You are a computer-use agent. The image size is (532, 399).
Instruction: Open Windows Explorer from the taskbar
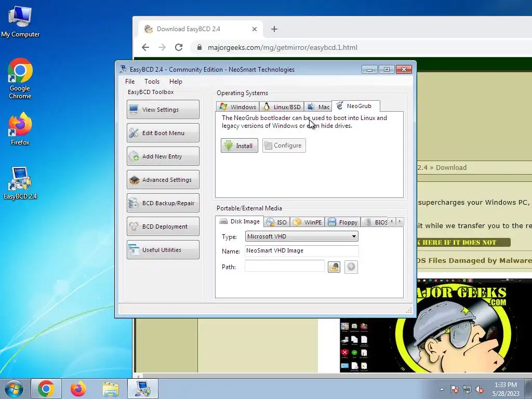(x=111, y=389)
